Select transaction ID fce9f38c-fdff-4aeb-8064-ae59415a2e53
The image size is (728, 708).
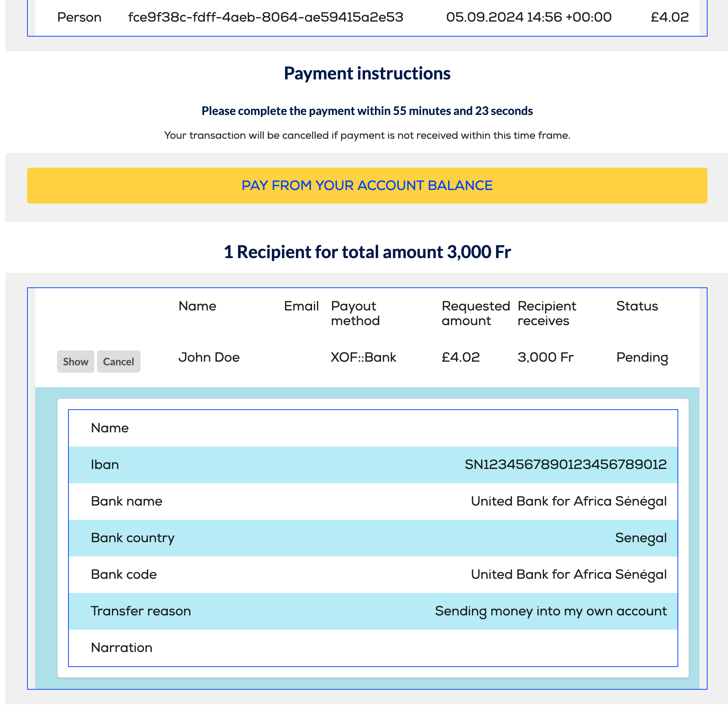265,17
